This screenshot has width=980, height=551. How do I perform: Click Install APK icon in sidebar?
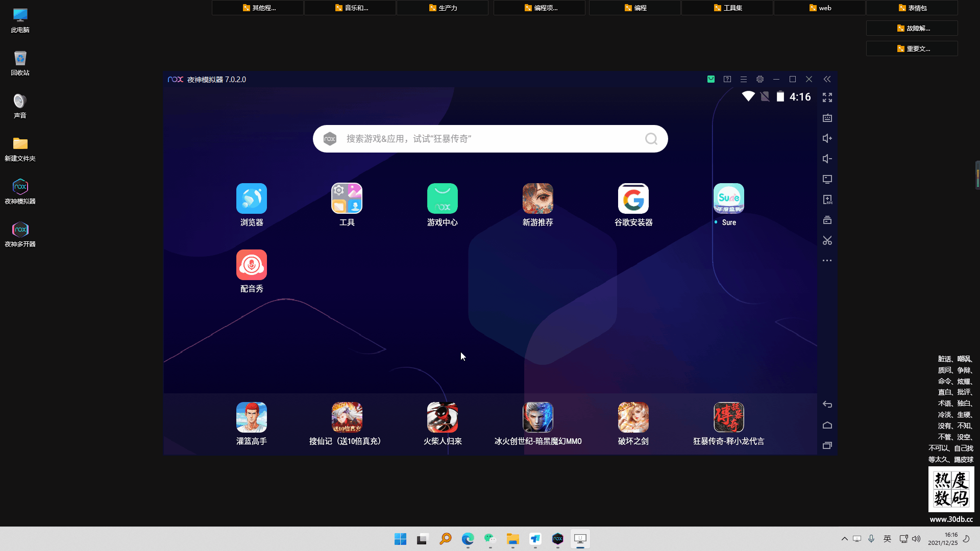coord(827,199)
